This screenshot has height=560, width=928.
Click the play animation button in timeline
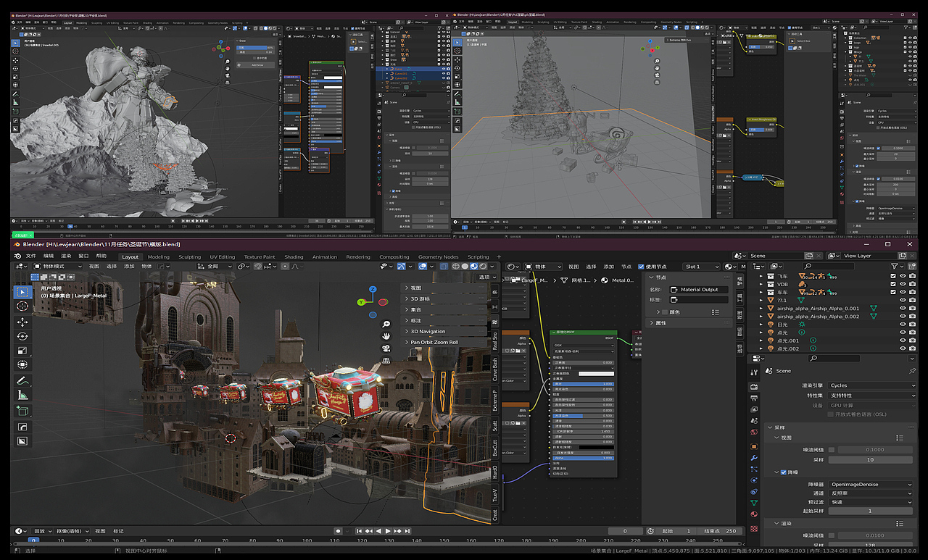[x=388, y=531]
